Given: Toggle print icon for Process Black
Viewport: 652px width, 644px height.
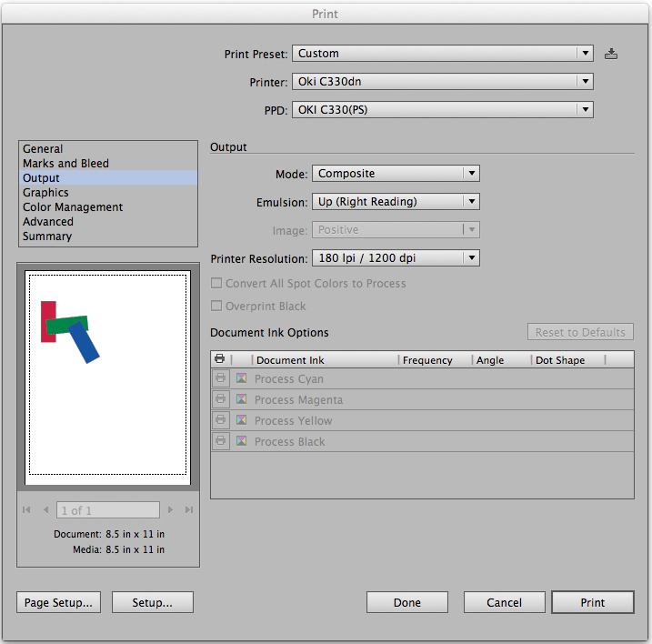Looking at the screenshot, I should click(221, 440).
